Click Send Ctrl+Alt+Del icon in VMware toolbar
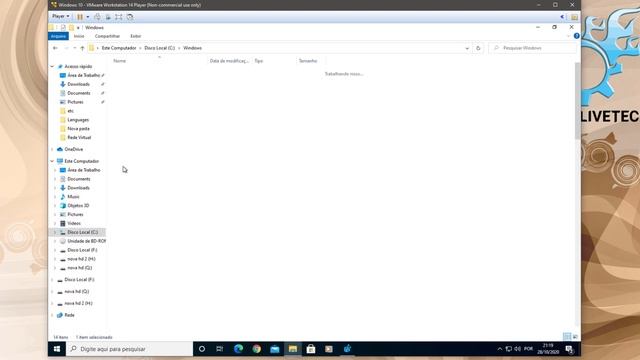The height and width of the screenshot is (360, 640). pyautogui.click(x=97, y=17)
